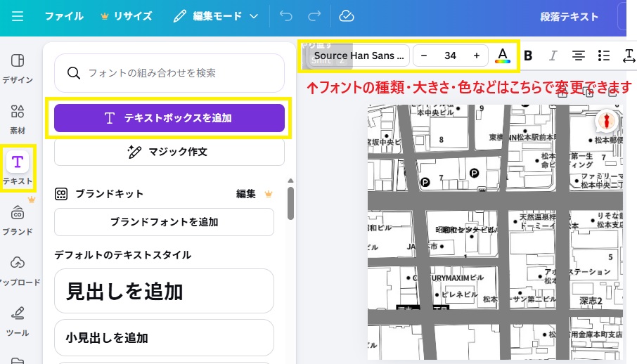The image size is (637, 364).
Task: Toggle bulleted list formatting
Action: [x=603, y=56]
